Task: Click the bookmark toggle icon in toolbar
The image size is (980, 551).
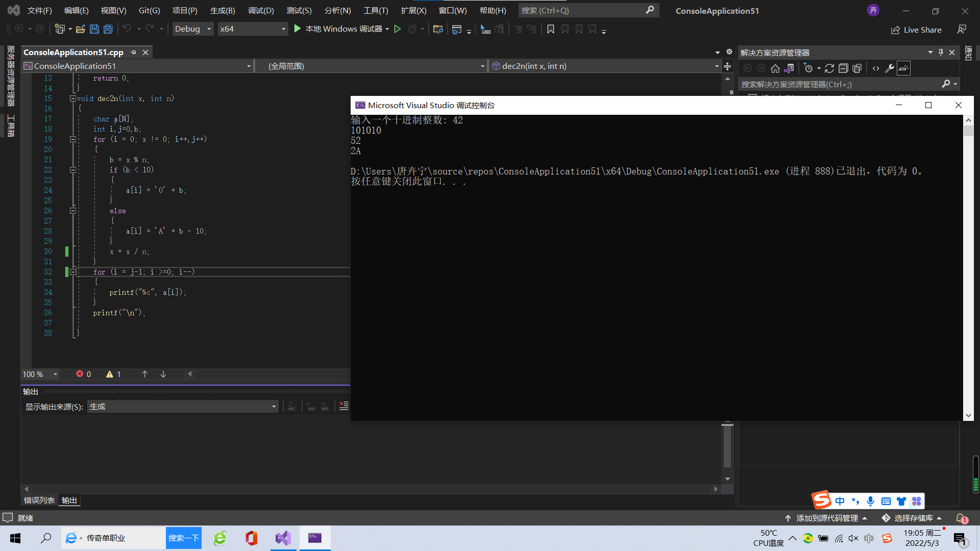Action: coord(550,29)
